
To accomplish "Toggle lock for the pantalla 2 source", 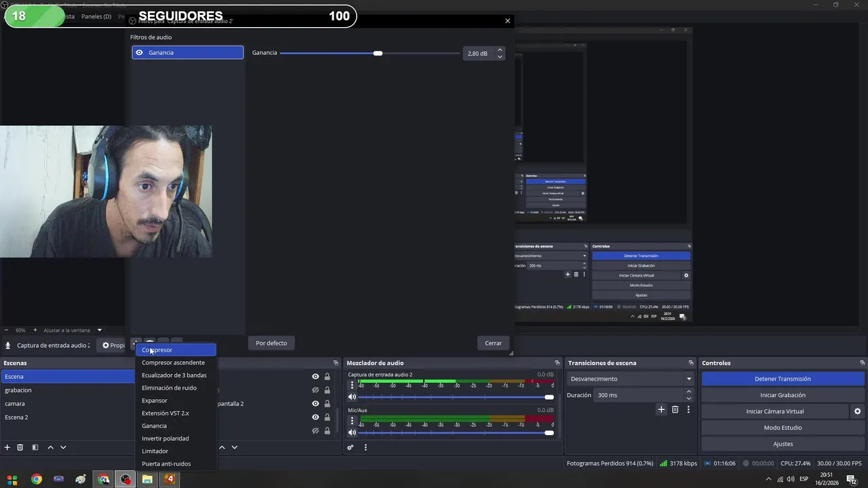I will [x=327, y=403].
